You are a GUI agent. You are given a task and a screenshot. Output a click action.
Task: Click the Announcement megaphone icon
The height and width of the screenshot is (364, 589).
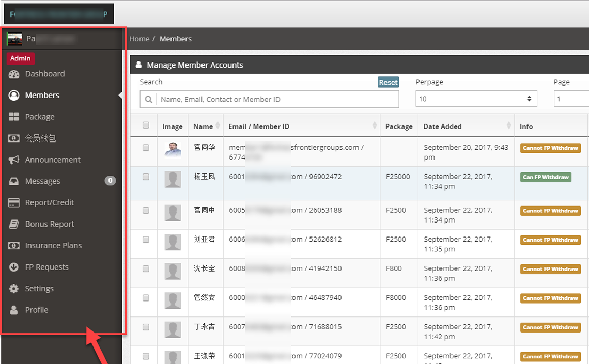(x=14, y=160)
